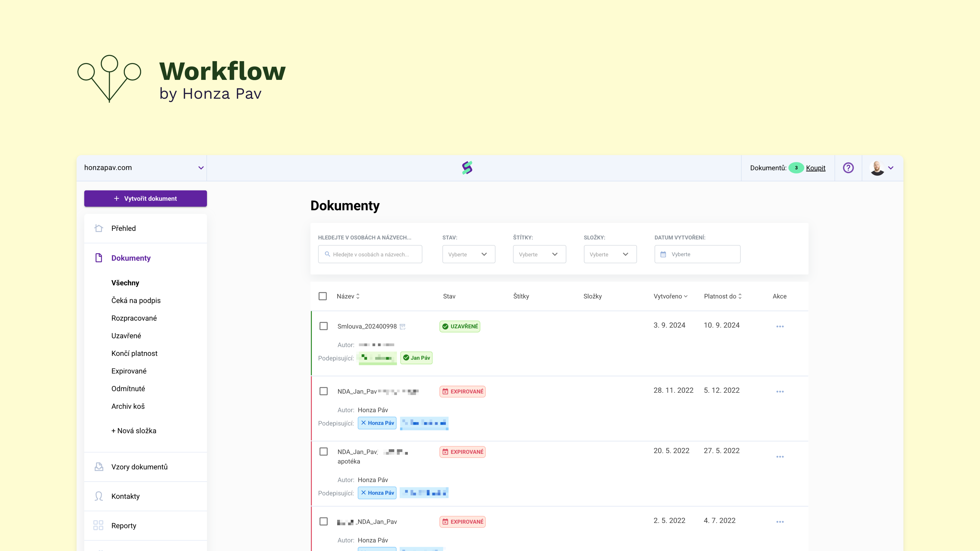Screen dimensions: 980x551
Task: Open actions menu for Smlouva_202400998
Action: coord(780,326)
